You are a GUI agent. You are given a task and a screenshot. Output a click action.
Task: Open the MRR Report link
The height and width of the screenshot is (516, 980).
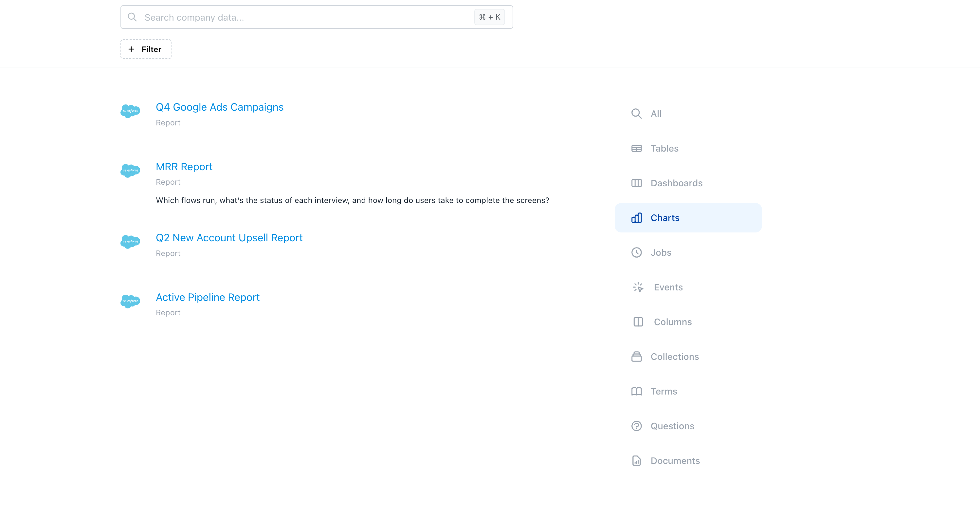pyautogui.click(x=184, y=167)
